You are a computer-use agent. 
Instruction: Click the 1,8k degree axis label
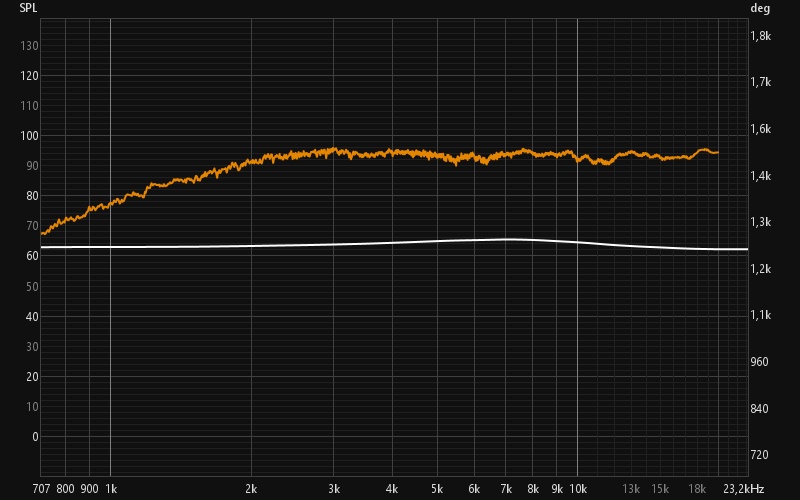760,36
